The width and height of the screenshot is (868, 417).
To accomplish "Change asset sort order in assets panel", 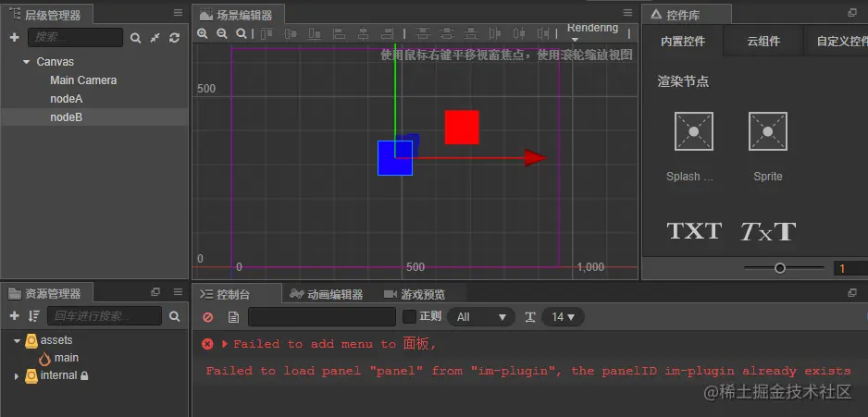I will 33,316.
